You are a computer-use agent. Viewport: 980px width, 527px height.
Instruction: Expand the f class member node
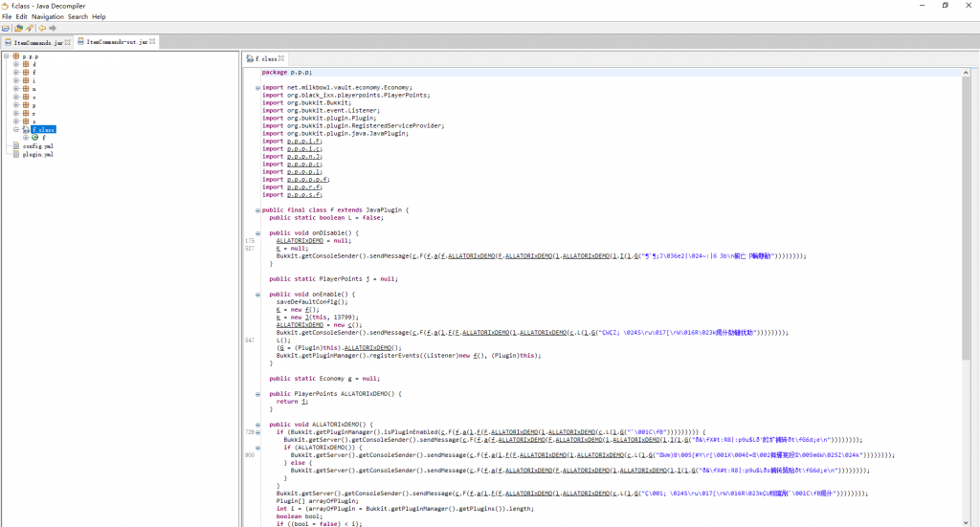[26, 138]
